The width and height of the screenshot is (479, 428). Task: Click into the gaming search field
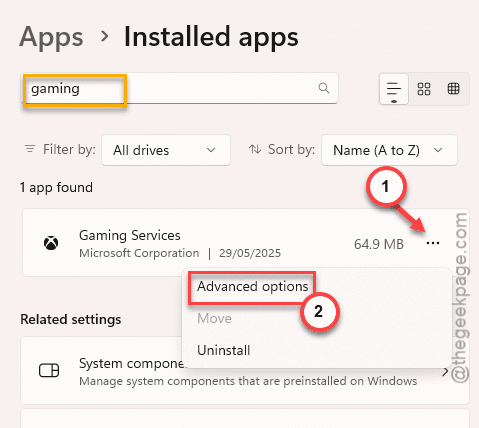pyautogui.click(x=180, y=89)
